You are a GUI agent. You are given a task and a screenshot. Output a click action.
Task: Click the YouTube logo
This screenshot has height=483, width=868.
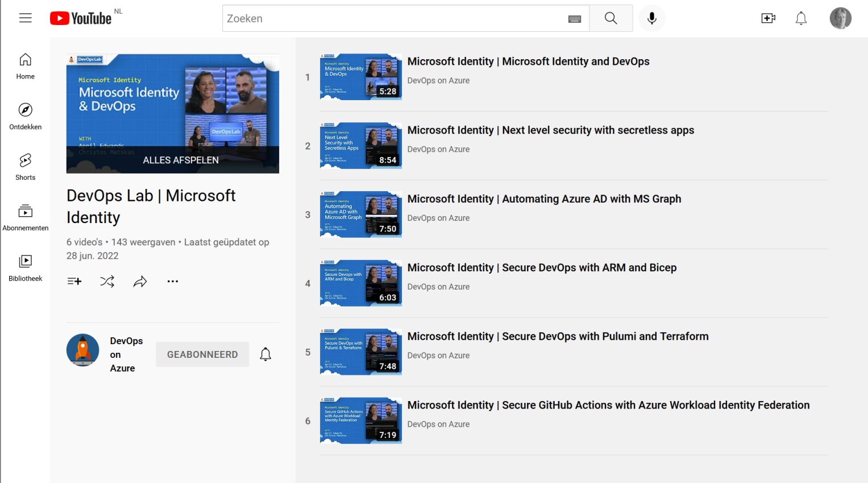[x=81, y=18]
